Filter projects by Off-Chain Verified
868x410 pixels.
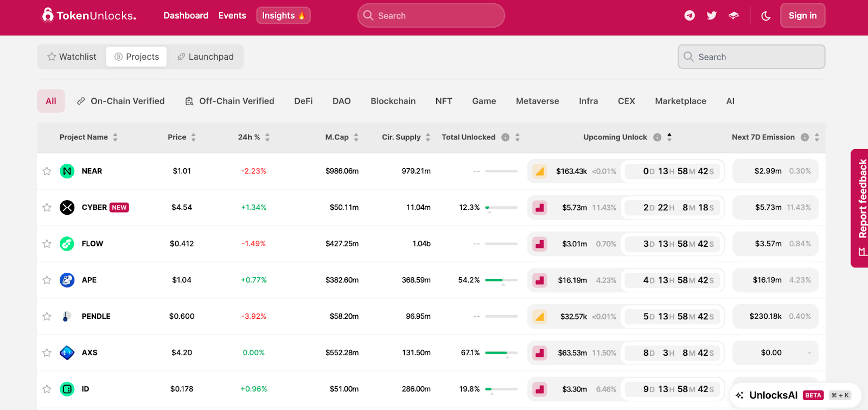click(x=230, y=101)
